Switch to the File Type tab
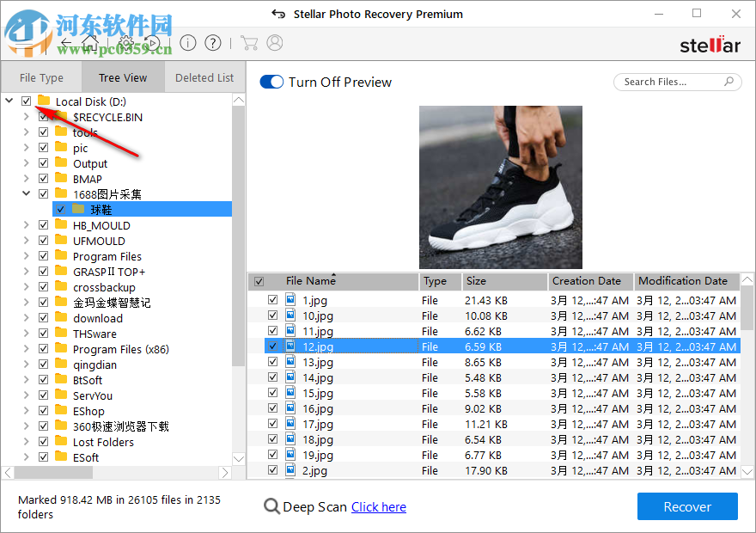This screenshot has width=756, height=533. coord(41,77)
